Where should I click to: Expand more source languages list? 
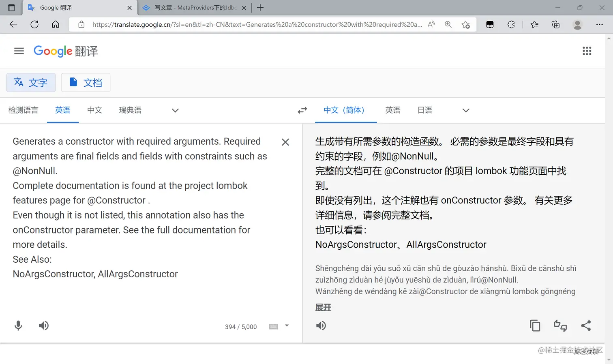175,110
